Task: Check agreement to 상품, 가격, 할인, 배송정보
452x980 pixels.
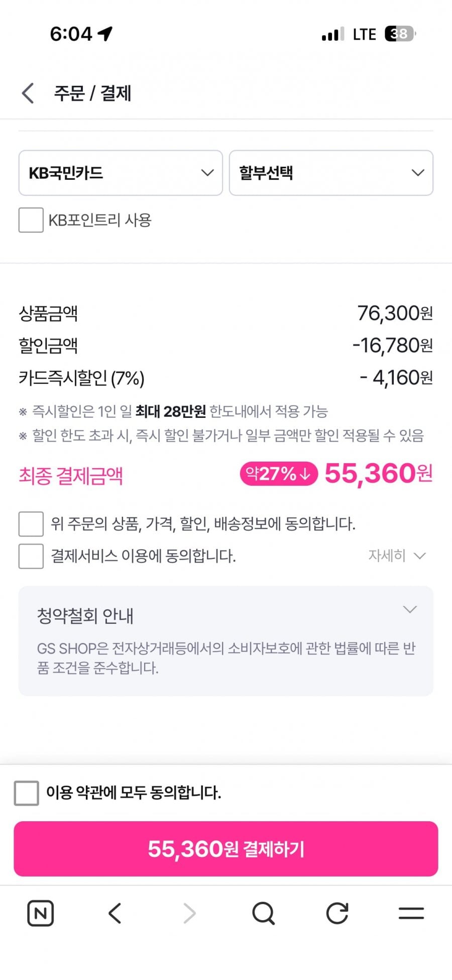Action: click(x=31, y=524)
